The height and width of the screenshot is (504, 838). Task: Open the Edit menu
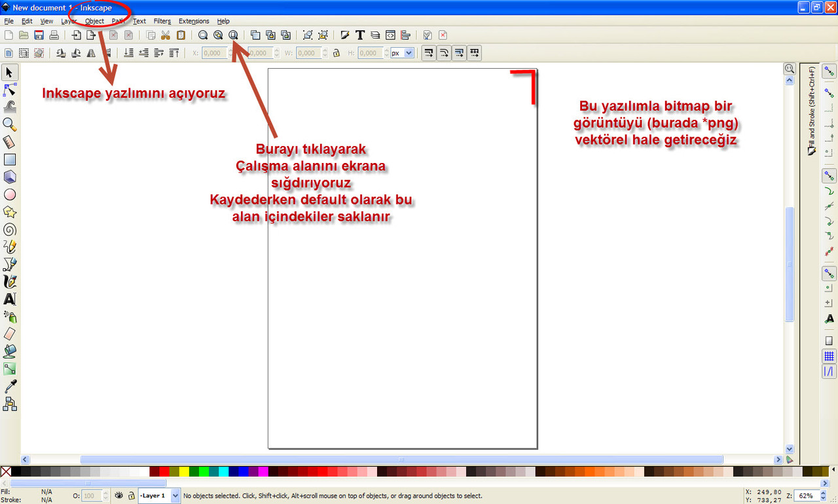27,21
